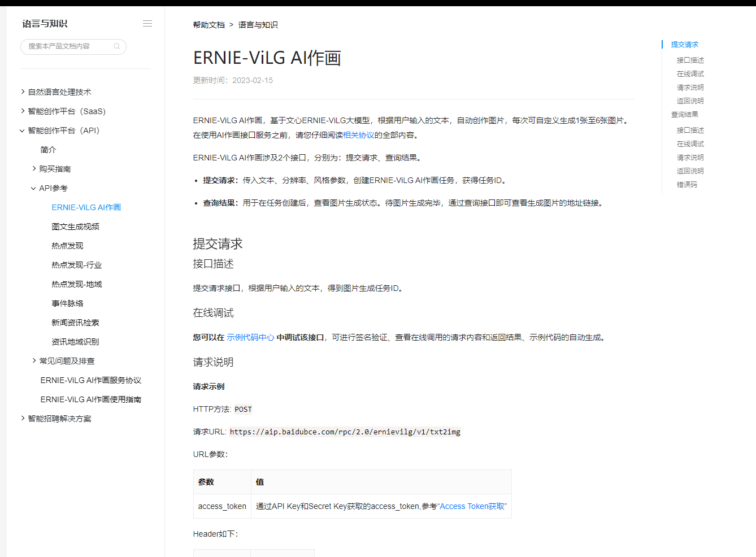The image size is (756, 557).
Task: Click the Access Token获取 link
Action: pyautogui.click(x=472, y=506)
